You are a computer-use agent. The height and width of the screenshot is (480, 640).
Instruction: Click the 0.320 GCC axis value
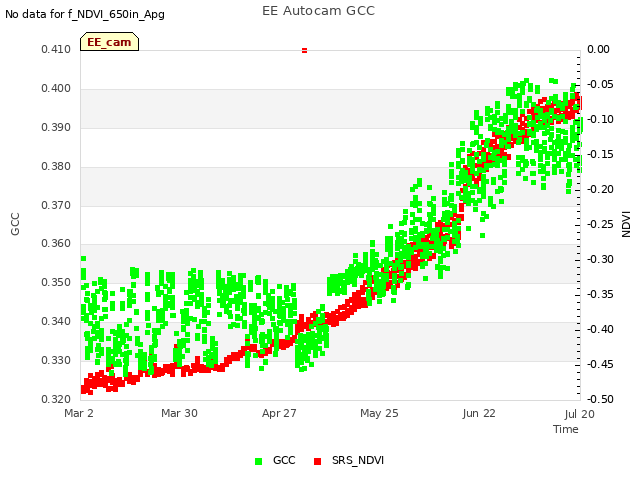tap(56, 399)
